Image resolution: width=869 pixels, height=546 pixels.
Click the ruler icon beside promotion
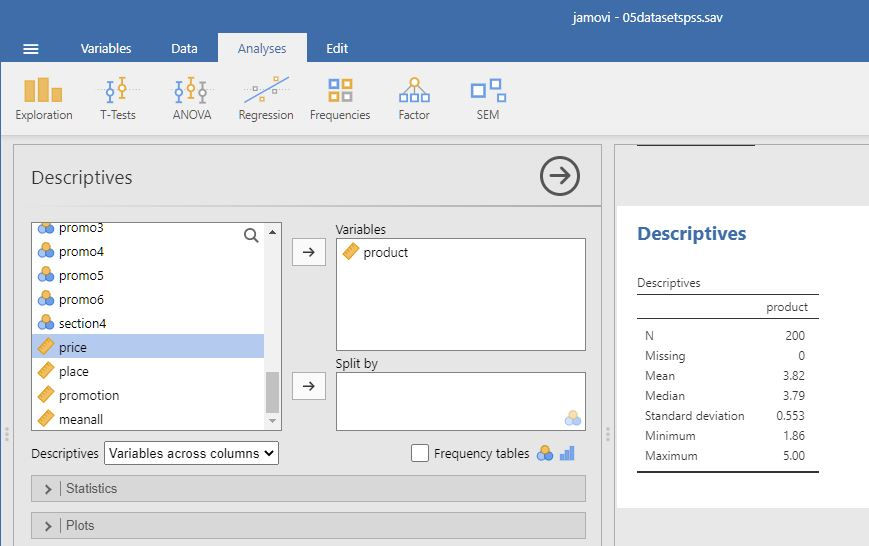[x=46, y=395]
